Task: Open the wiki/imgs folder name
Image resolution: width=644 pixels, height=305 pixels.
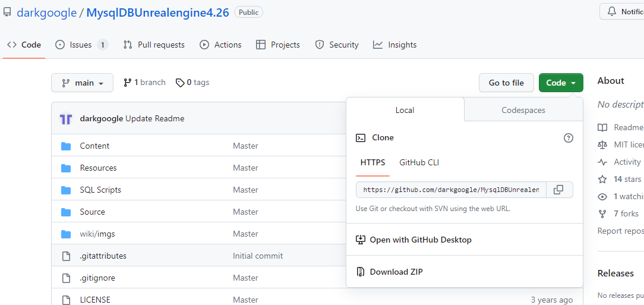Action: (x=97, y=234)
